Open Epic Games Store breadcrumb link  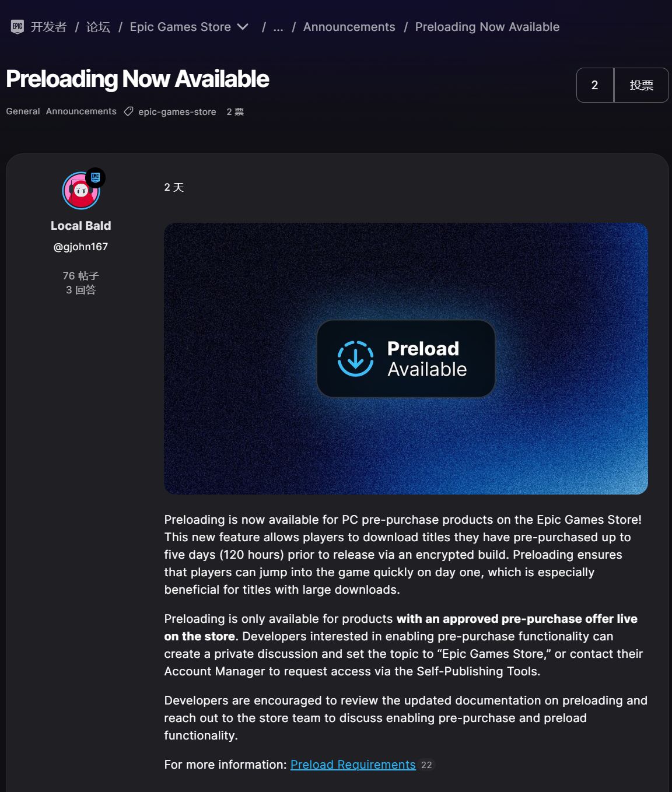[x=180, y=27]
